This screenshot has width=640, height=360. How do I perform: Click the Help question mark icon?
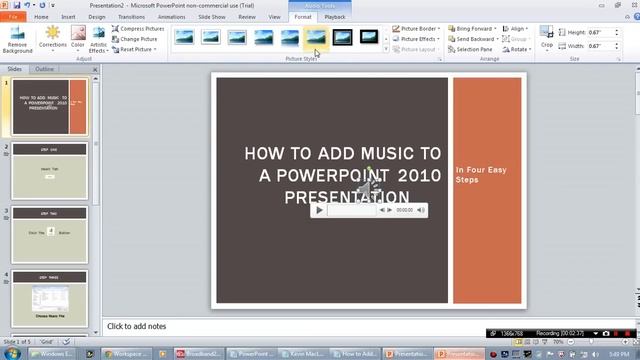(x=637, y=17)
